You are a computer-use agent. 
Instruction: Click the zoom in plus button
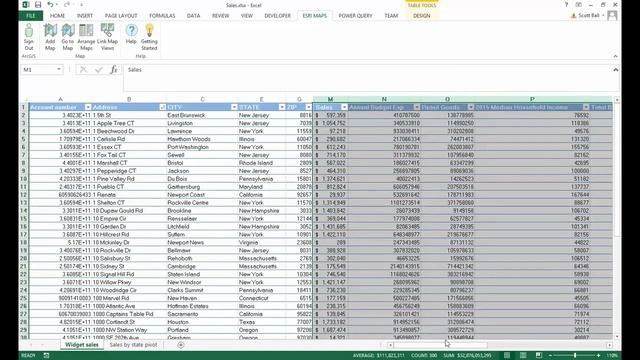[x=598, y=356]
